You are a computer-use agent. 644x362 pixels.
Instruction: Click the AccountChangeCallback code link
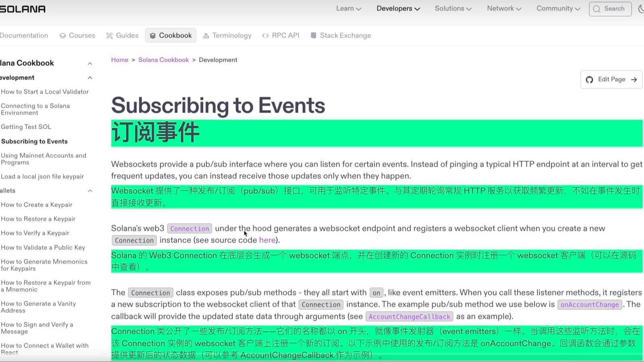click(409, 317)
